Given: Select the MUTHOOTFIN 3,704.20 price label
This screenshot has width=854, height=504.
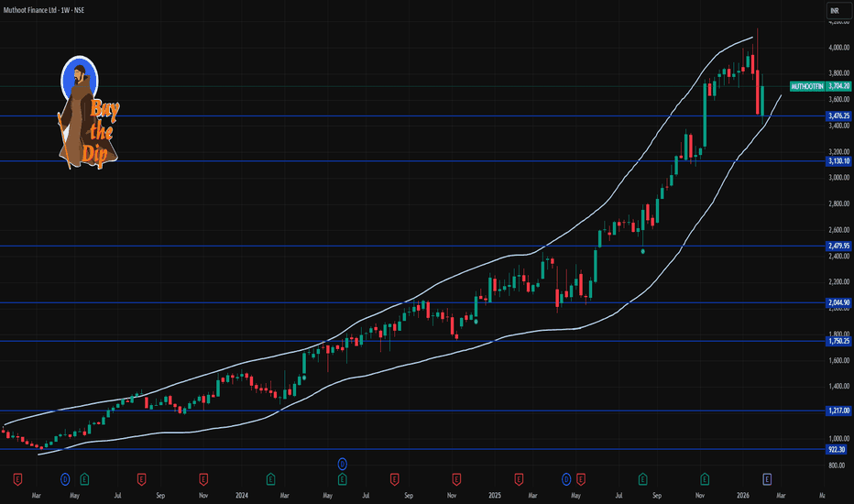Looking at the screenshot, I should tap(820, 86).
